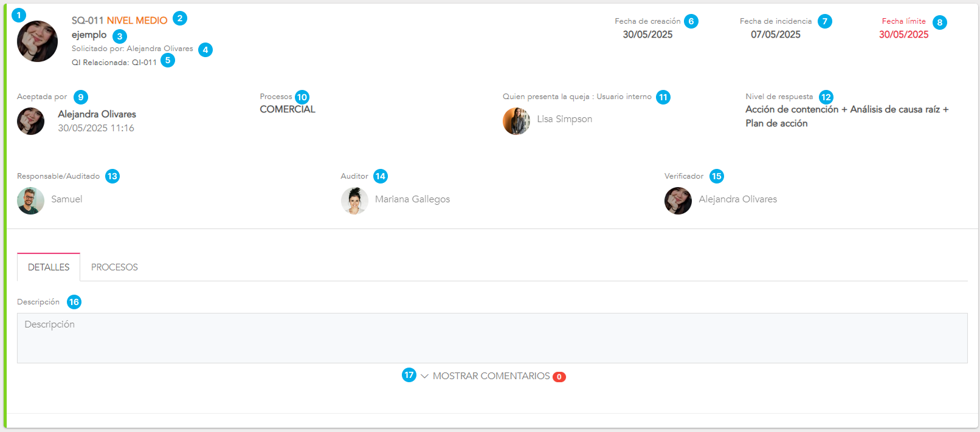Click the numbered marker 17 near comments

click(409, 375)
